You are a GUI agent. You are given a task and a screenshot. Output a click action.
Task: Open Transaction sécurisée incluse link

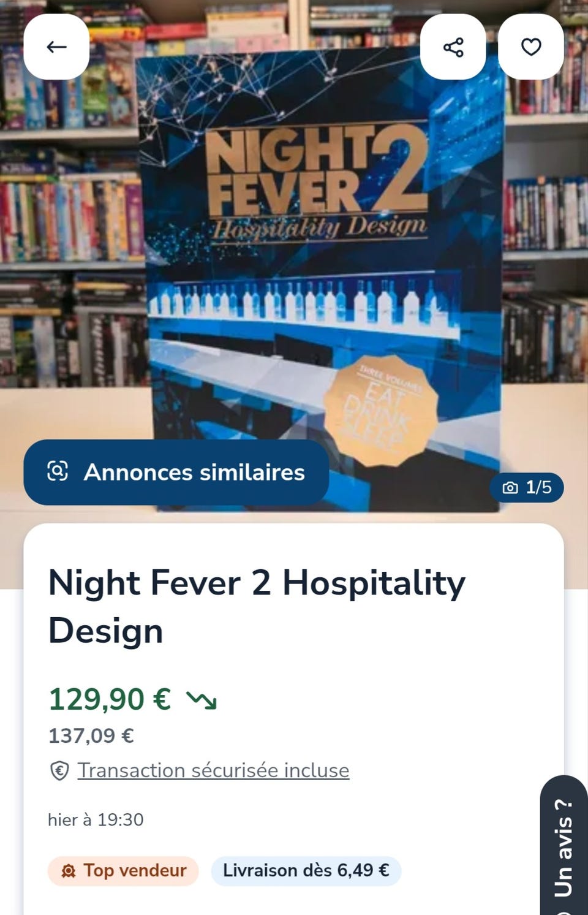click(x=213, y=770)
